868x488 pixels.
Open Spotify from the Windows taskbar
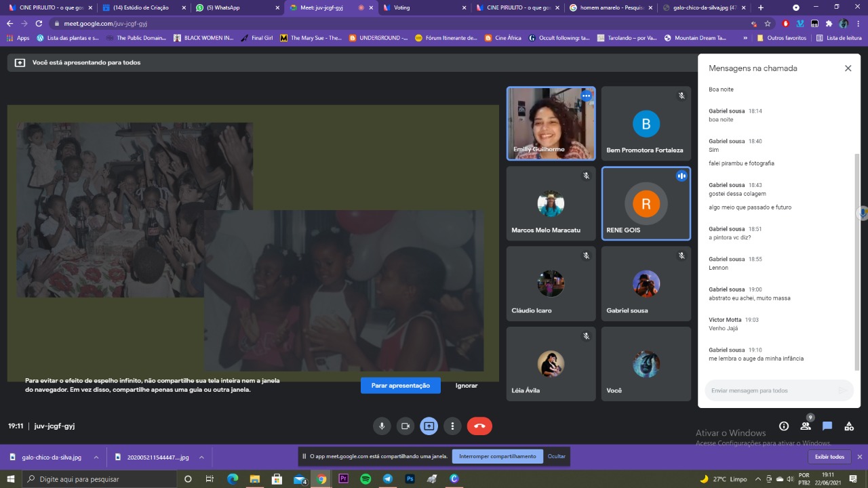[x=366, y=479]
